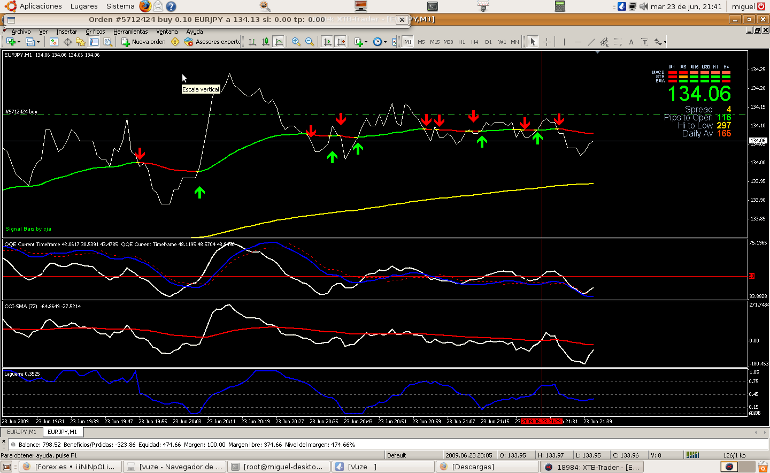Expand the new chart dropdown arrow
The image size is (770, 473).
20,42
